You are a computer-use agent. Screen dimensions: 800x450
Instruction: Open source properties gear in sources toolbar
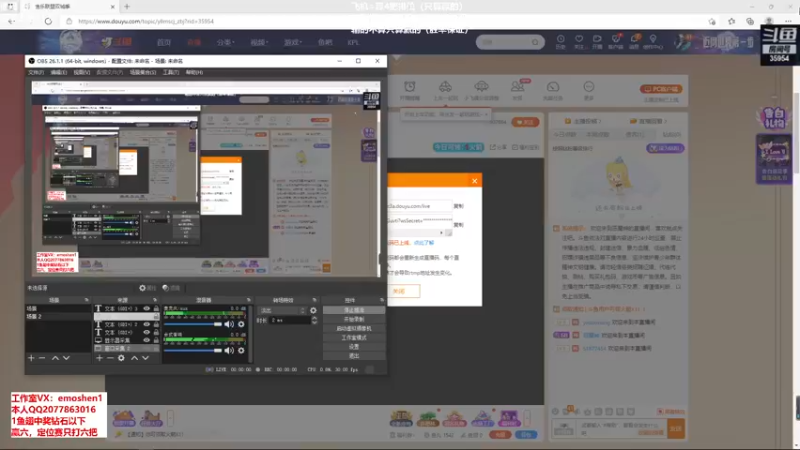(x=121, y=358)
